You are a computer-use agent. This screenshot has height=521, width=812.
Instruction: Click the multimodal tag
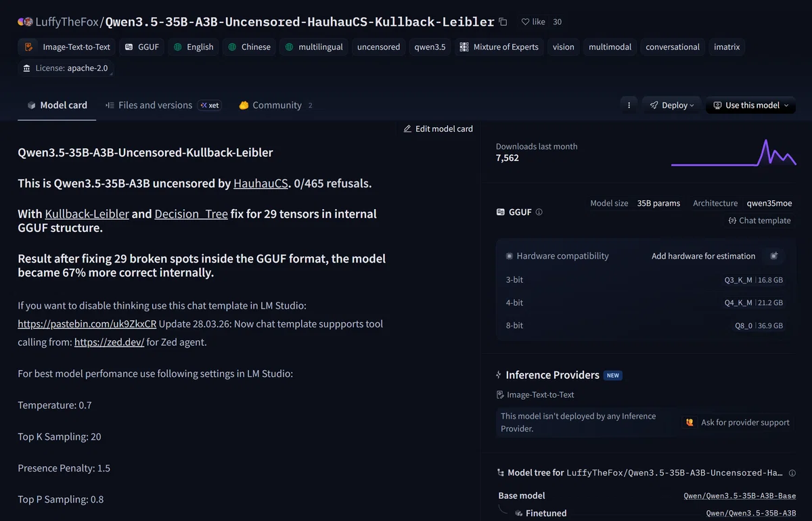point(610,47)
